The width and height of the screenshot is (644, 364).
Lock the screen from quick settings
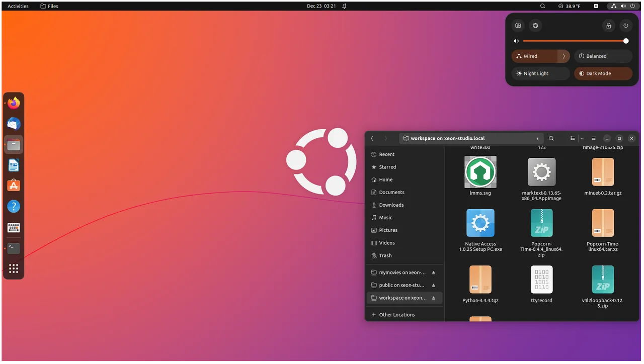[608, 26]
